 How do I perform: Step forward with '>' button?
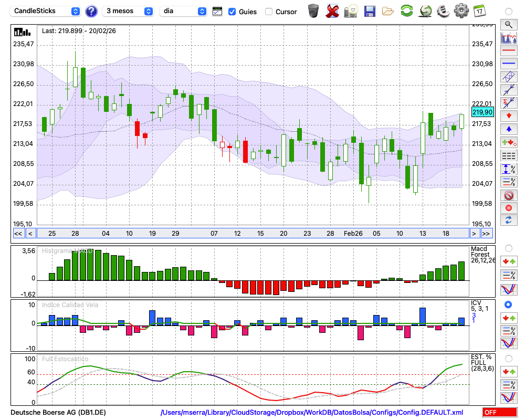474,234
